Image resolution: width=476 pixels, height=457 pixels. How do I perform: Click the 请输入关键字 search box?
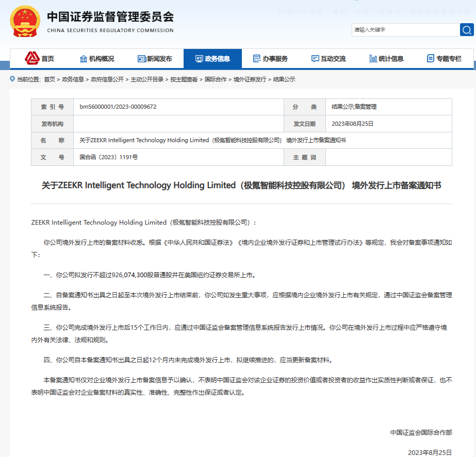(x=402, y=30)
